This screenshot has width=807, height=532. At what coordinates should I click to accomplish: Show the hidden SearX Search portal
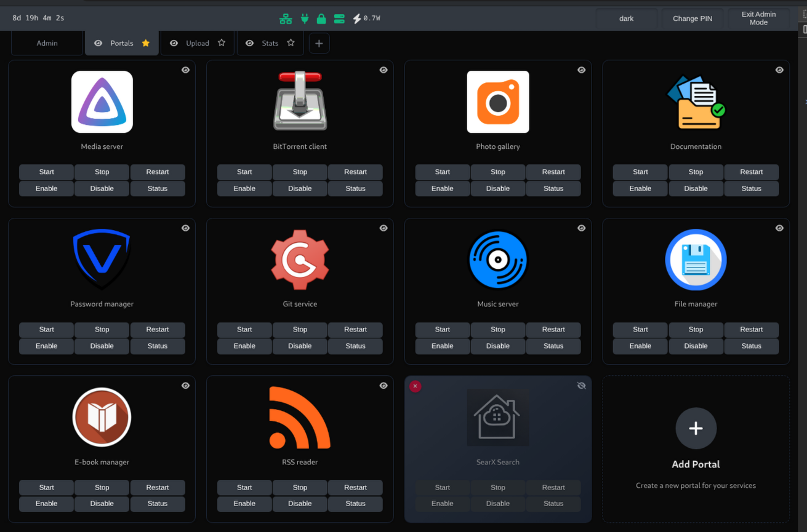[x=581, y=386]
